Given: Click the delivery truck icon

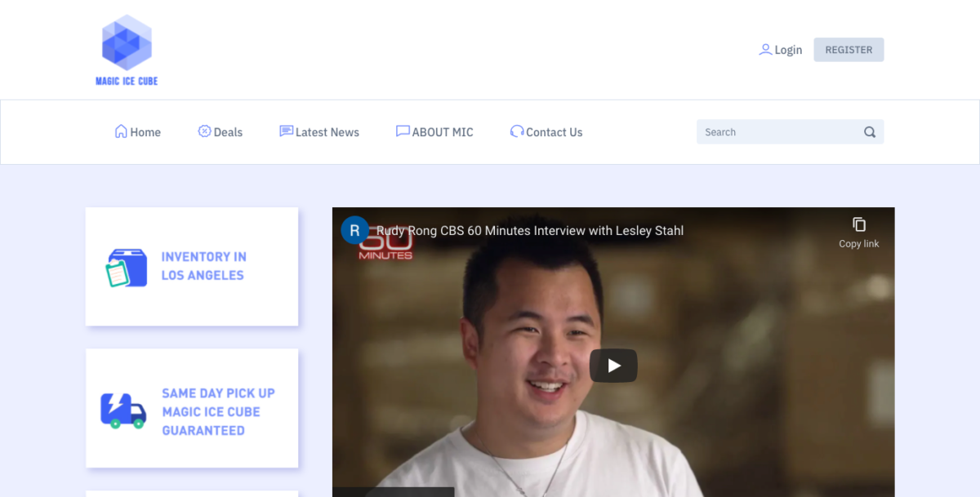Looking at the screenshot, I should [x=123, y=410].
